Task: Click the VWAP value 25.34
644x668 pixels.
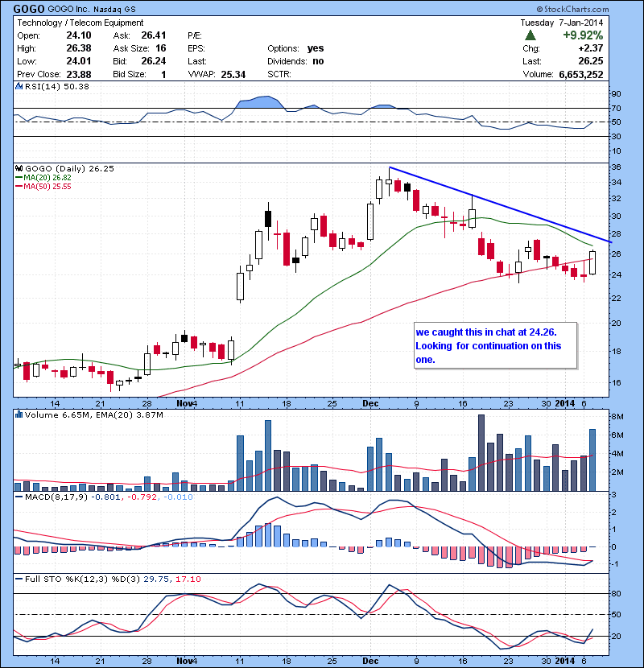Action: [233, 74]
